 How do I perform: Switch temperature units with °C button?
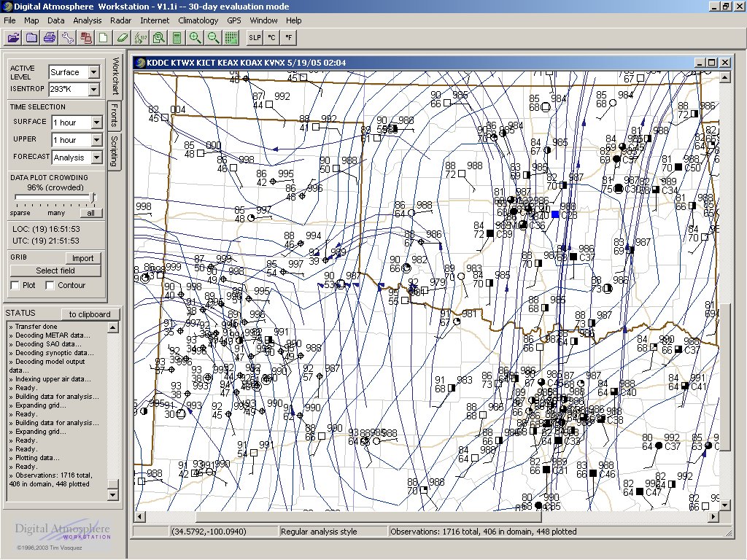pos(271,38)
